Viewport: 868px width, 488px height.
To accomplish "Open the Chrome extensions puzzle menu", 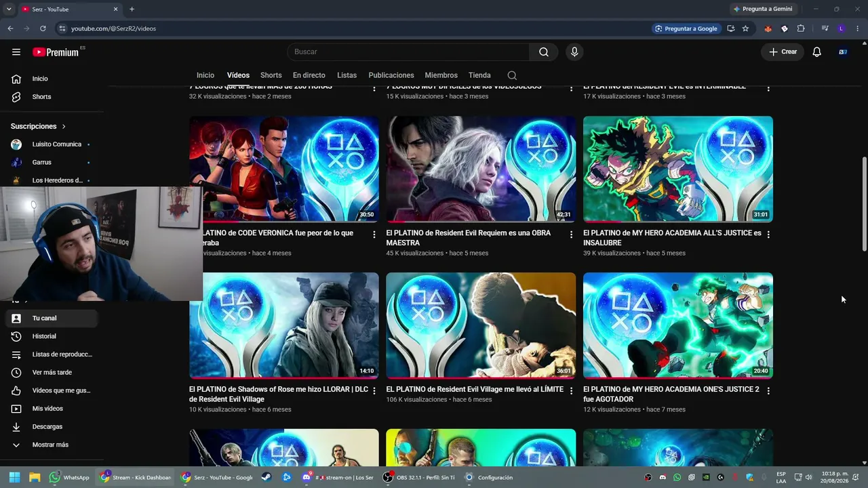I will tap(801, 28).
